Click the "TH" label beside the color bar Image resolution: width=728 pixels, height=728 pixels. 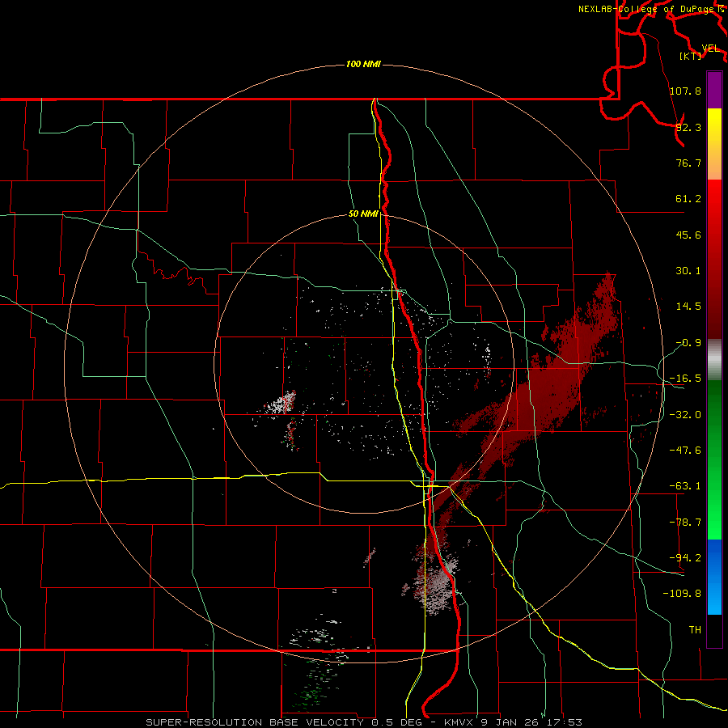pyautogui.click(x=695, y=630)
